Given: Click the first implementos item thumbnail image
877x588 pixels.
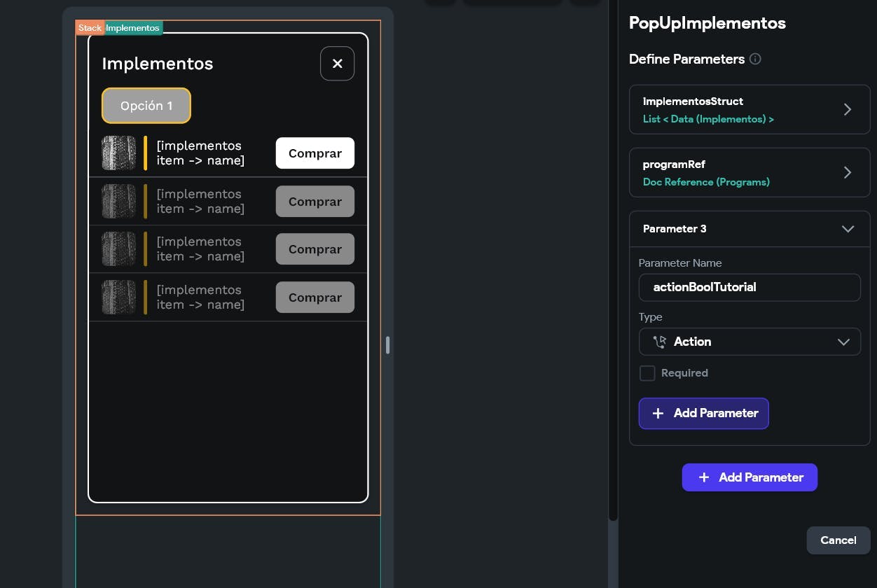Looking at the screenshot, I should 118,153.
